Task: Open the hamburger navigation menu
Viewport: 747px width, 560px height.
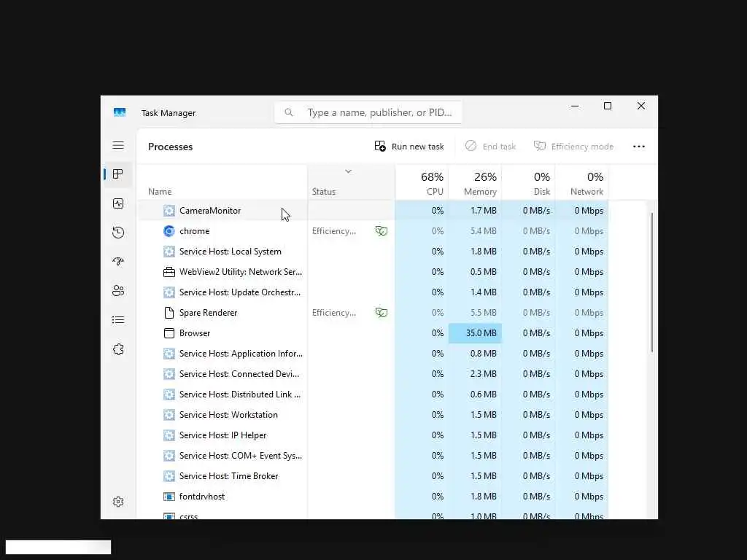Action: pos(118,145)
